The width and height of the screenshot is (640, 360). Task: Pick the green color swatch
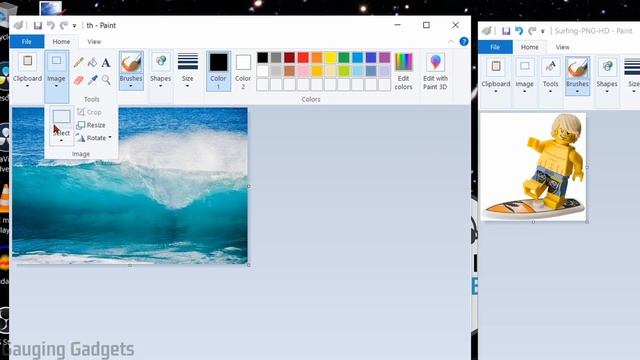(x=344, y=58)
